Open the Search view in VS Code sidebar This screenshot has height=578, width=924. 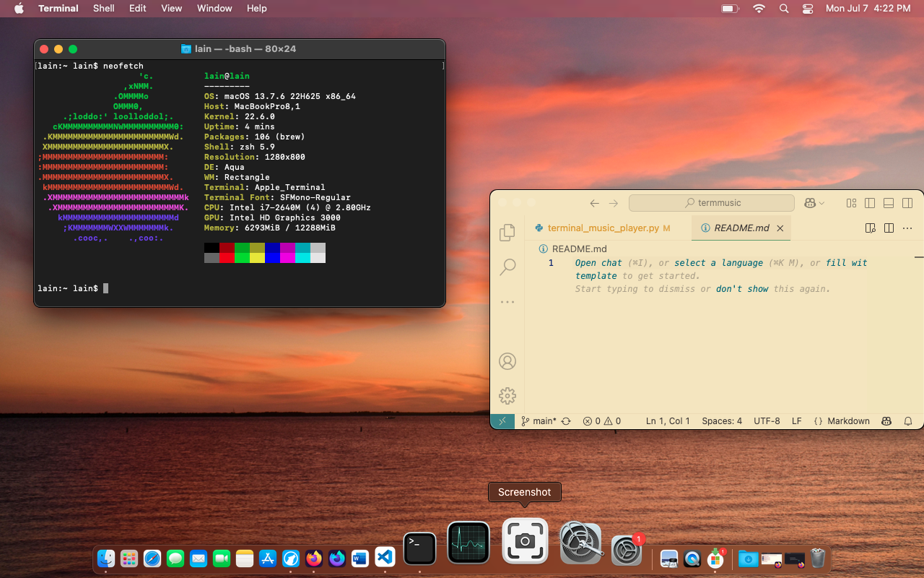click(x=507, y=267)
